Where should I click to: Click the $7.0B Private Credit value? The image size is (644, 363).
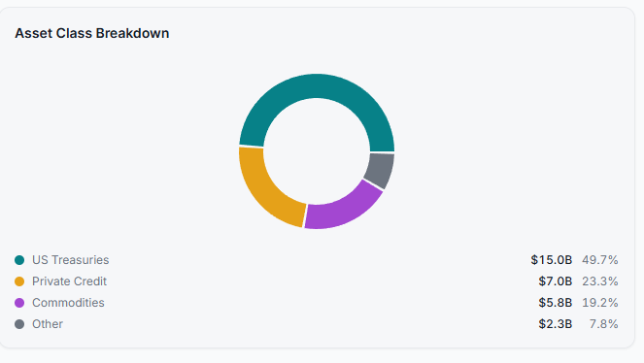tap(556, 281)
